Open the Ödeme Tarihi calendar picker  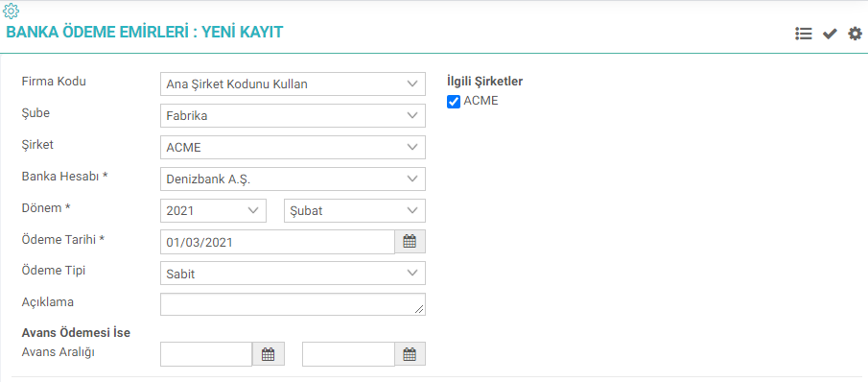click(410, 242)
